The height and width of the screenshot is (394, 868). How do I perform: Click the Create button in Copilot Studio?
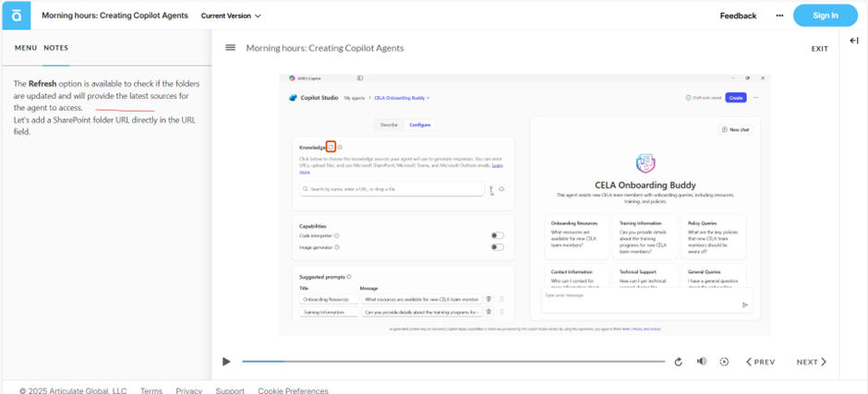tap(736, 98)
